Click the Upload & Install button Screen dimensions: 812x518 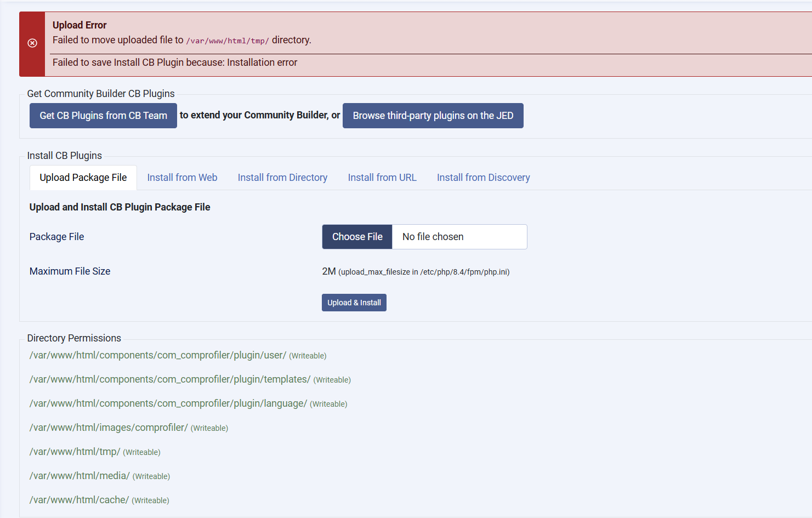[x=354, y=303]
